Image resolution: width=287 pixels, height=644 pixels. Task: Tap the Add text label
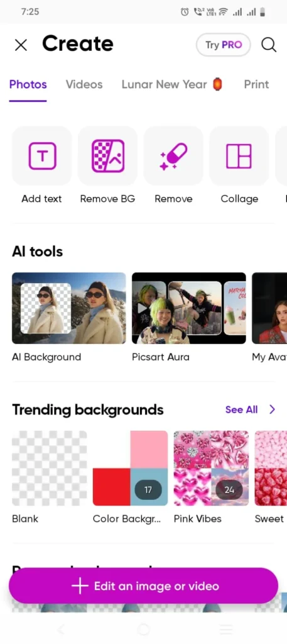tap(42, 199)
